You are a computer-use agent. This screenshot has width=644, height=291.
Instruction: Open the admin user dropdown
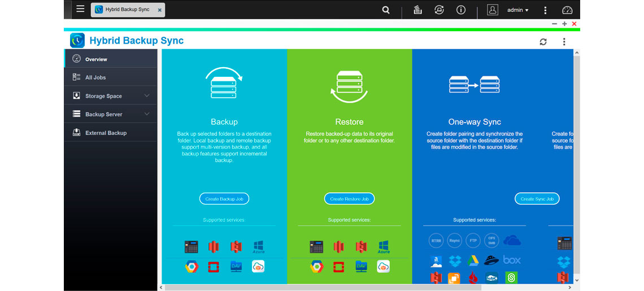point(518,10)
